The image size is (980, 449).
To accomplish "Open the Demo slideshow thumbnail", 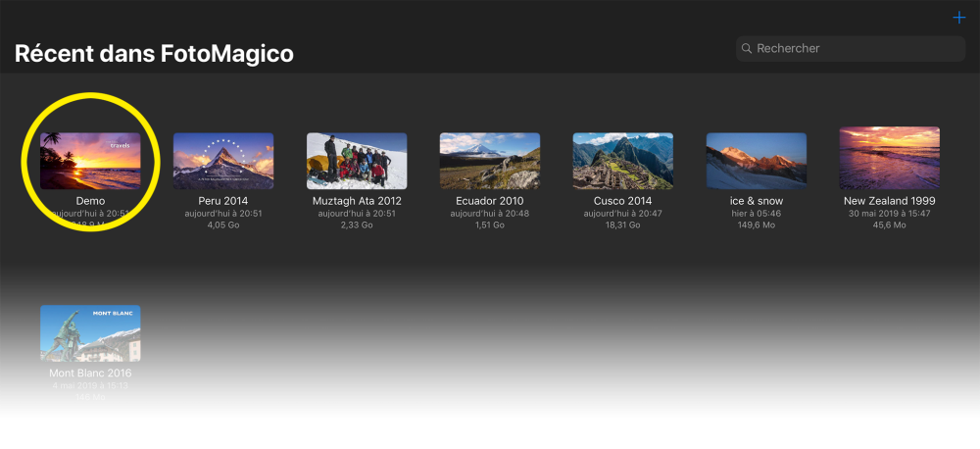I will click(90, 161).
